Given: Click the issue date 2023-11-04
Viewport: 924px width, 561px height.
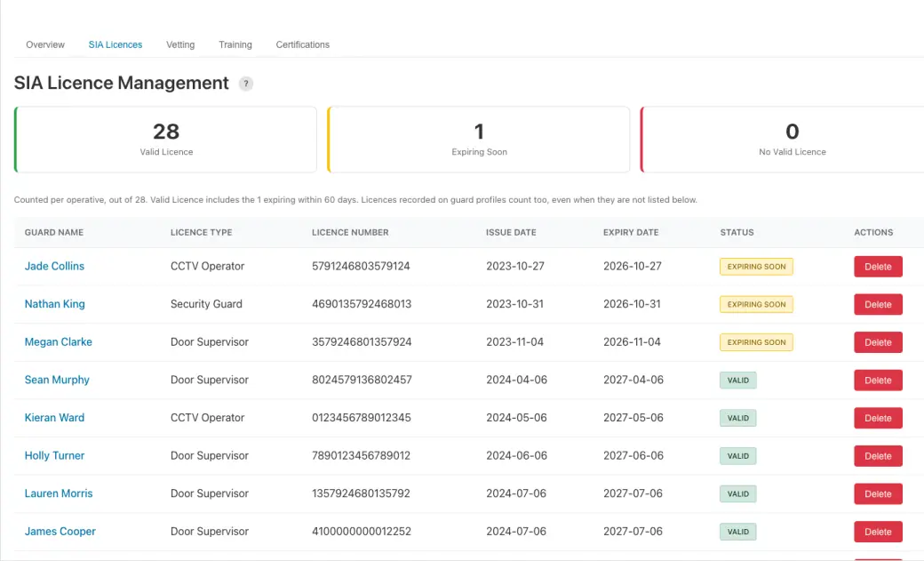Looking at the screenshot, I should 514,341.
